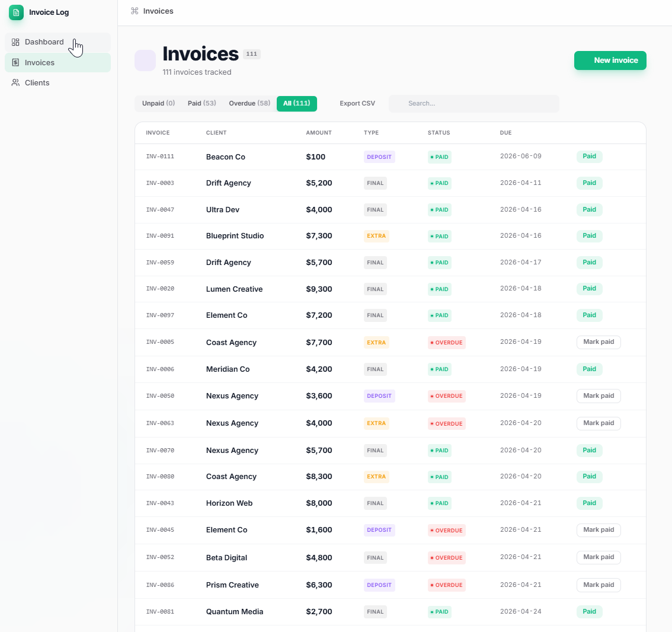Click the AMOUNT column header

[318, 133]
